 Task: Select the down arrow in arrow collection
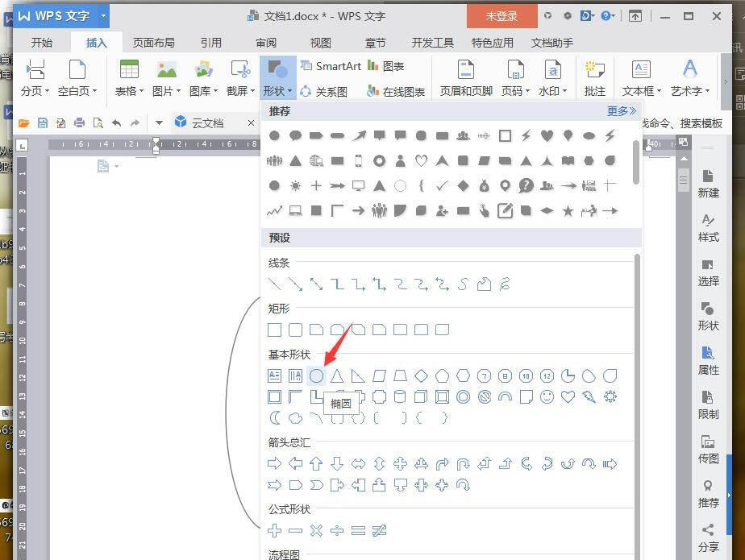pyautogui.click(x=337, y=463)
